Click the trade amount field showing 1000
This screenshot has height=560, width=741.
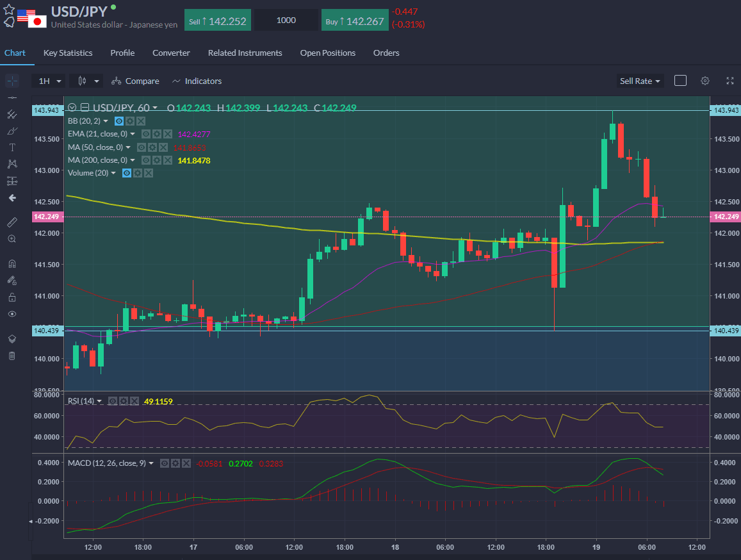coord(286,21)
